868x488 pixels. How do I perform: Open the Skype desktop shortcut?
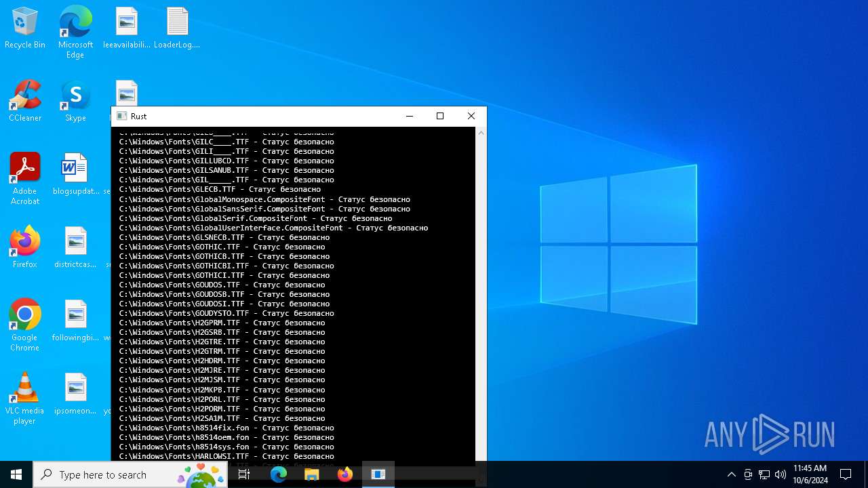click(x=75, y=102)
